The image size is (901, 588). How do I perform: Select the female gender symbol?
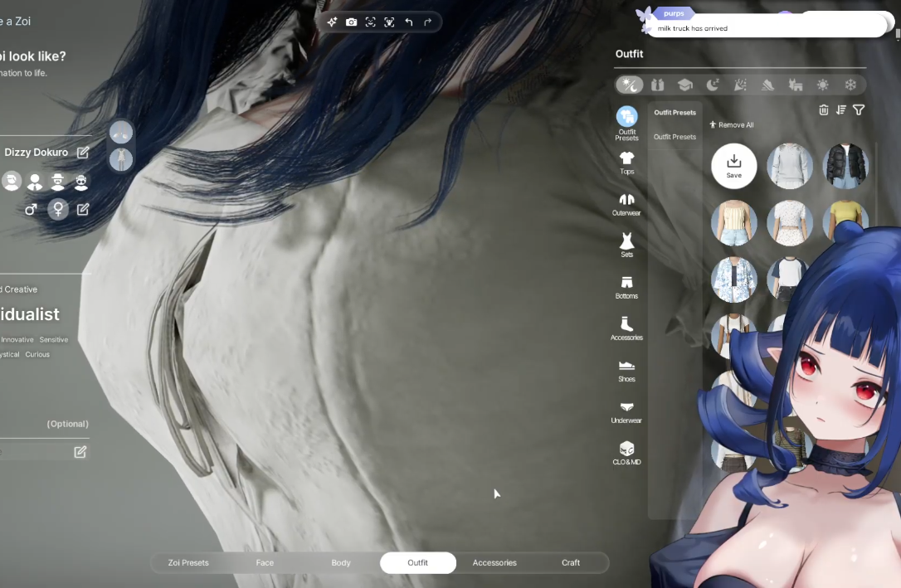tap(58, 209)
